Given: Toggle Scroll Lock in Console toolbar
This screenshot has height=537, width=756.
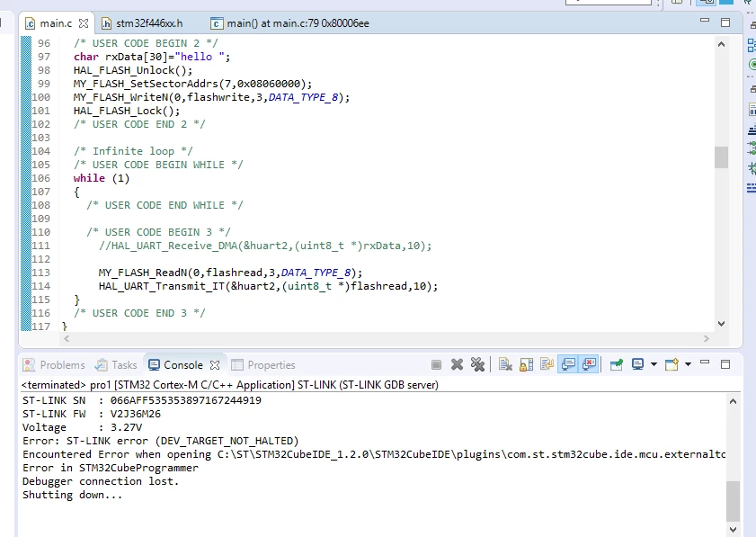Looking at the screenshot, I should [526, 365].
